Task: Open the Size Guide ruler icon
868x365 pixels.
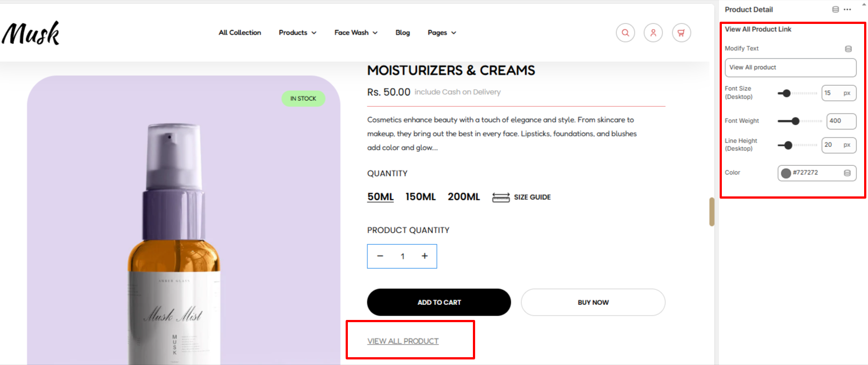Action: (x=501, y=197)
